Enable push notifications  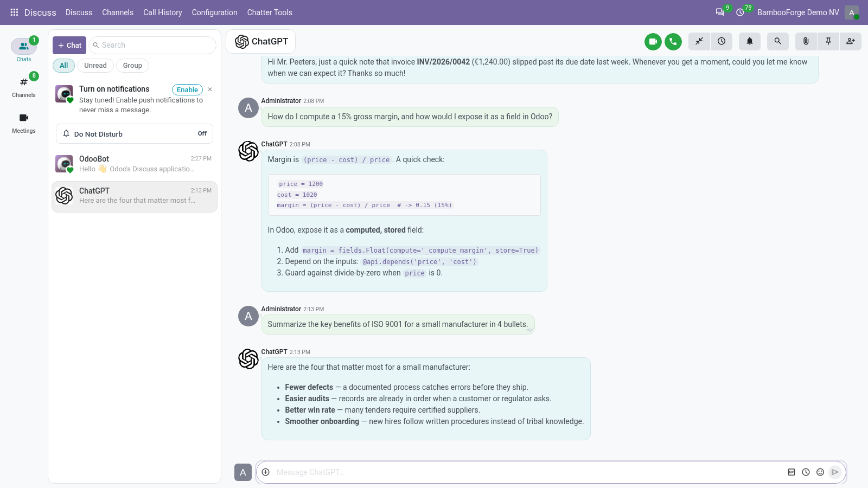pos(187,90)
